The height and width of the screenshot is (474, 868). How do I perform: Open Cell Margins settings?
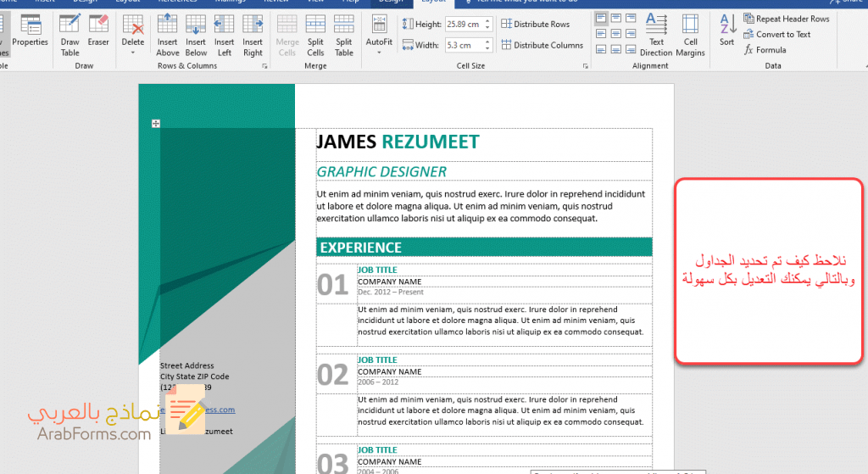(x=690, y=35)
